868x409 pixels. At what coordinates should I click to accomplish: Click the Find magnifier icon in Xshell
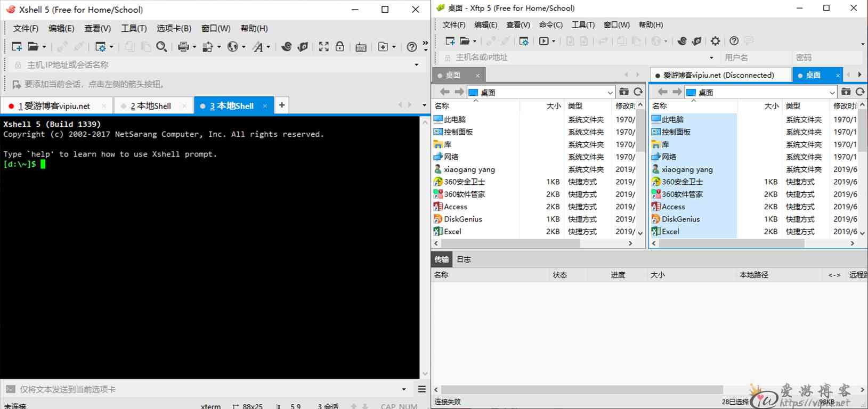click(161, 47)
